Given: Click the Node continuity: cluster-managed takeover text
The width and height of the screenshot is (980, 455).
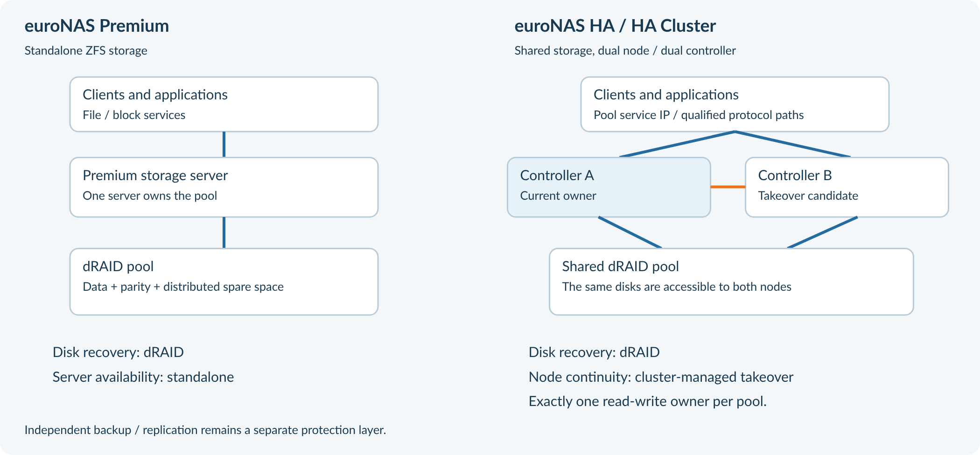Looking at the screenshot, I should click(x=661, y=377).
